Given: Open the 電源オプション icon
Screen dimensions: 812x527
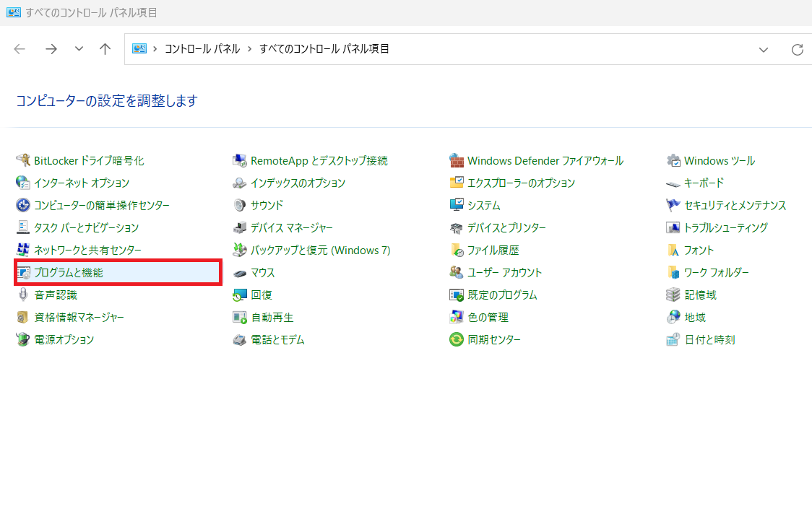Looking at the screenshot, I should [23, 339].
